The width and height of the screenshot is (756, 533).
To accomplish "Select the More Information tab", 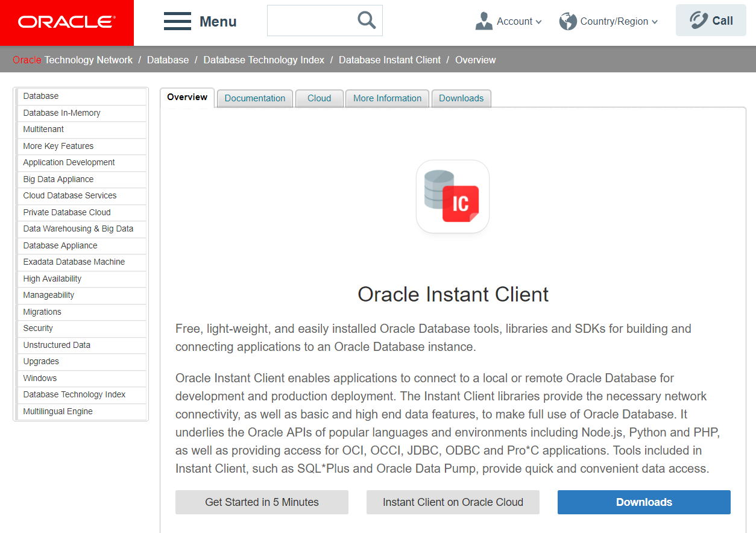I will coord(387,98).
